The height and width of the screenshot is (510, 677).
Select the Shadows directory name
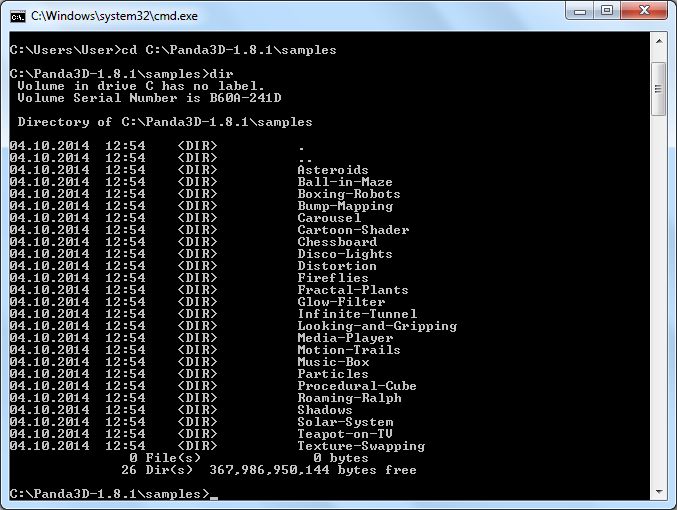tap(325, 410)
